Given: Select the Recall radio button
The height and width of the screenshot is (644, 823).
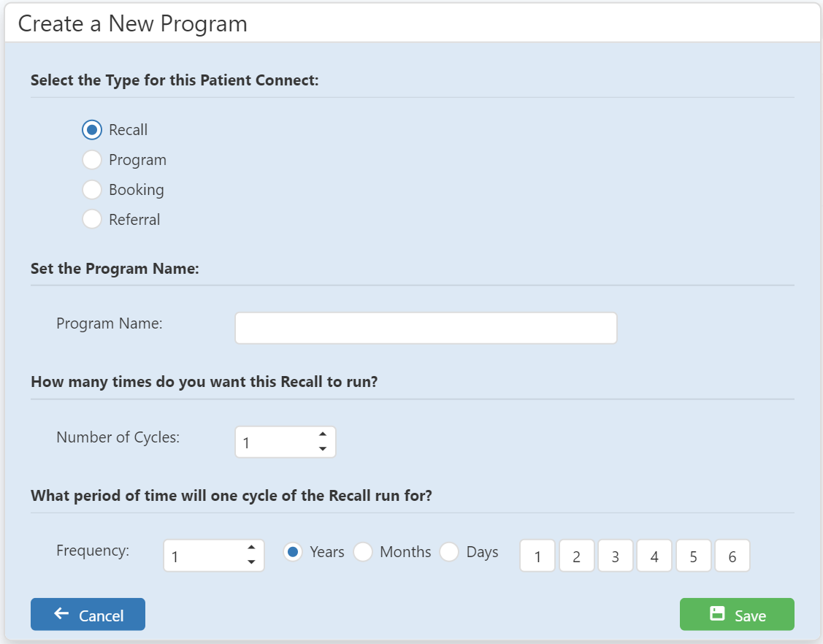Looking at the screenshot, I should click(92, 130).
